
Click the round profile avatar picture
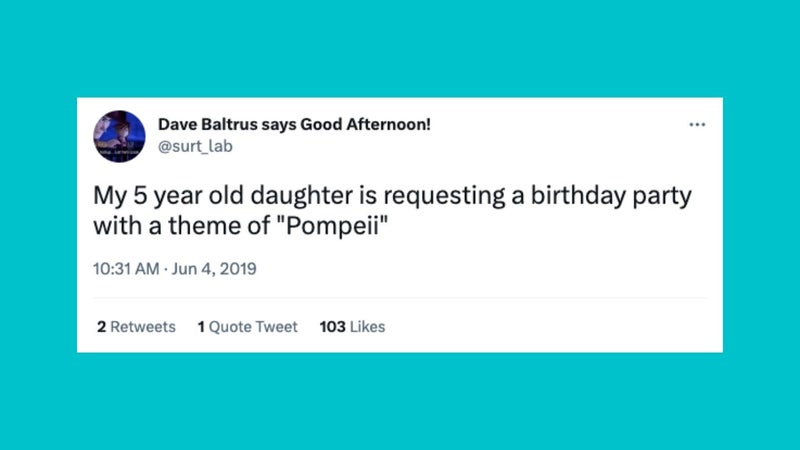click(119, 136)
